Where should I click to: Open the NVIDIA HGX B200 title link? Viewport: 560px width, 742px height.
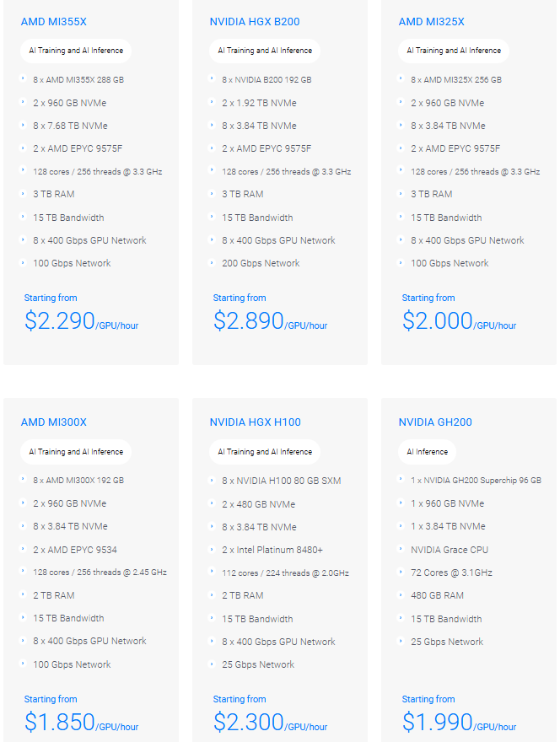(254, 21)
